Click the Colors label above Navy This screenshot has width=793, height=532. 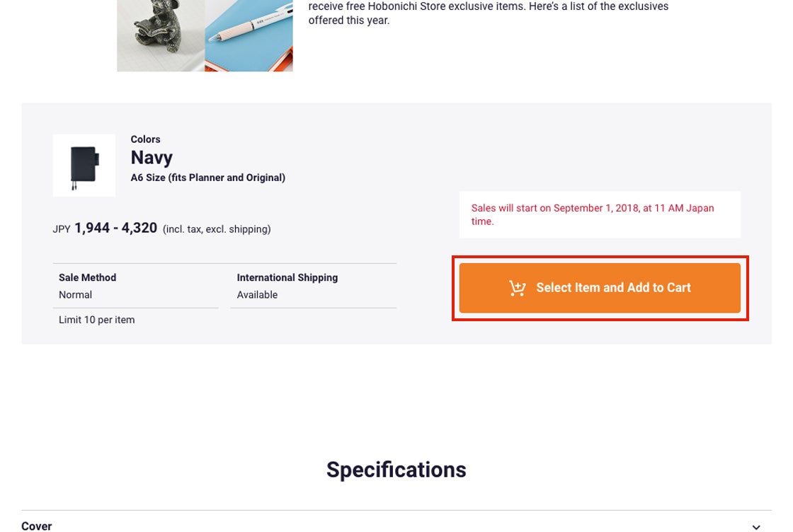pyautogui.click(x=145, y=139)
